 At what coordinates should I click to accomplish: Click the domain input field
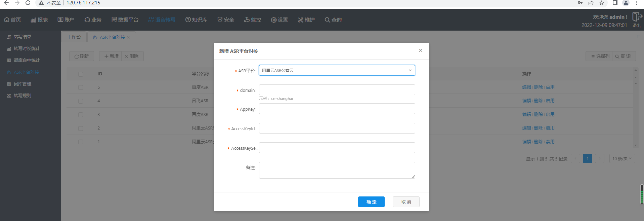pyautogui.click(x=337, y=90)
